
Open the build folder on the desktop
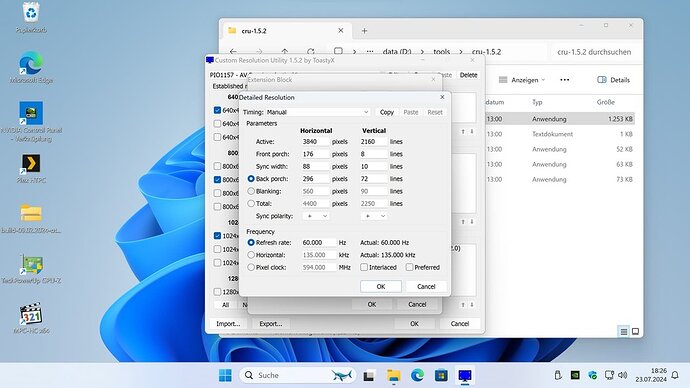[31, 219]
